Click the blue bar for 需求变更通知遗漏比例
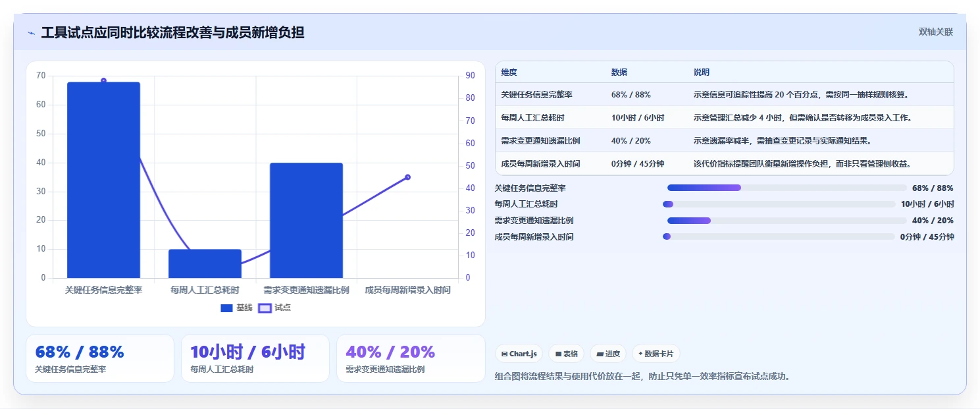This screenshot has height=409, width=980. [306, 220]
